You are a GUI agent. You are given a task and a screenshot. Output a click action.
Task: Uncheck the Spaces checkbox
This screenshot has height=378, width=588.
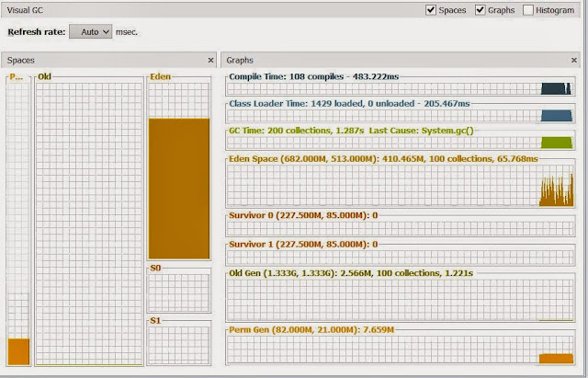tap(431, 10)
